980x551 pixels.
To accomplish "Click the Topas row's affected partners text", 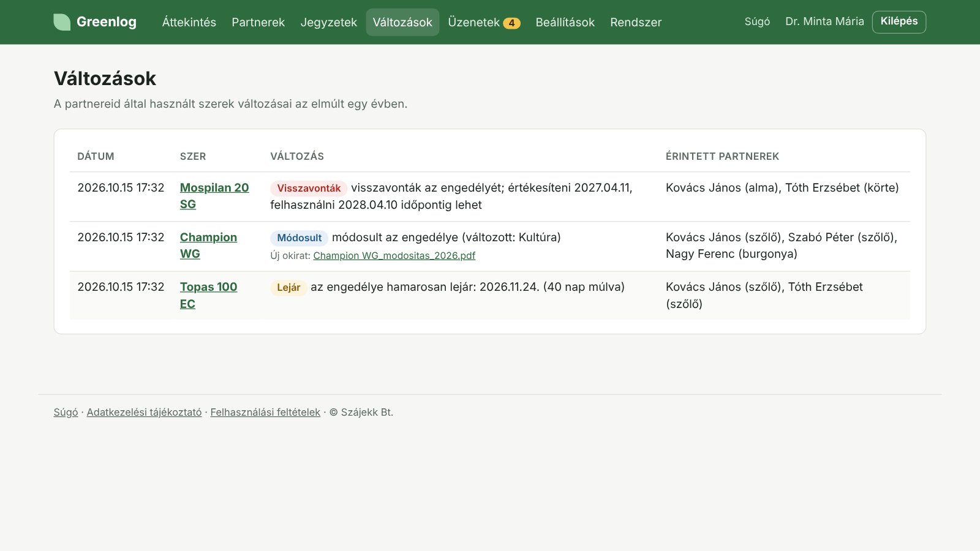I will (764, 295).
